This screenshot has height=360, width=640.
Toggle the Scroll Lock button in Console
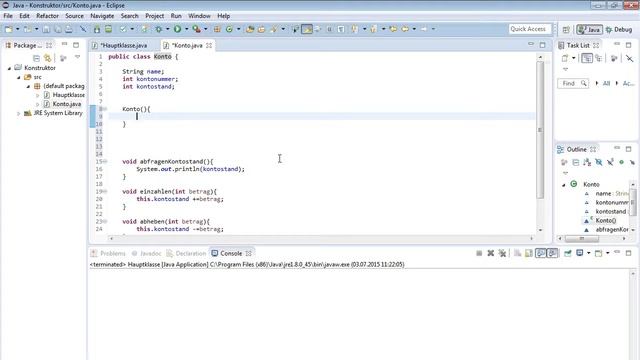529,253
